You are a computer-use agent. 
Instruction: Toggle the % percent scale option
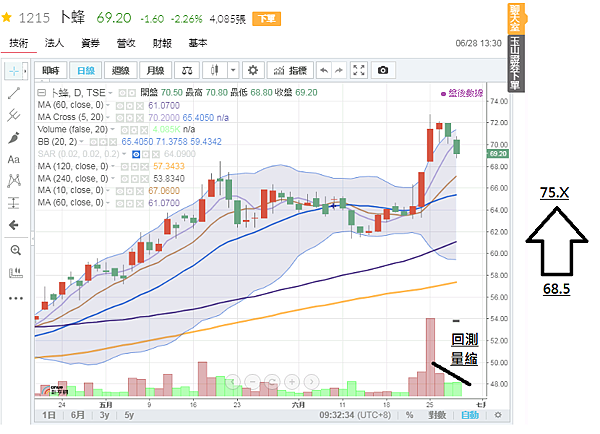pyautogui.click(x=410, y=415)
